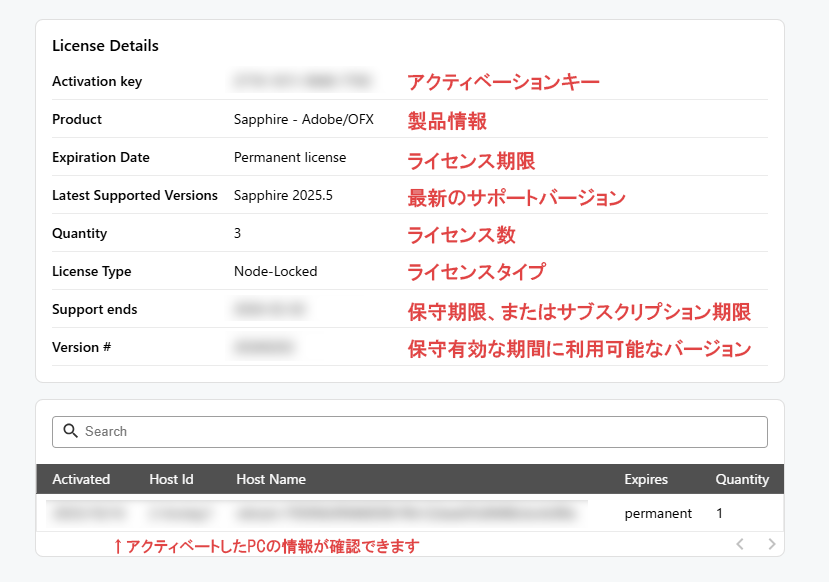Click the product name Sapphire - Adobe/OFX
The image size is (829, 582).
click(303, 119)
